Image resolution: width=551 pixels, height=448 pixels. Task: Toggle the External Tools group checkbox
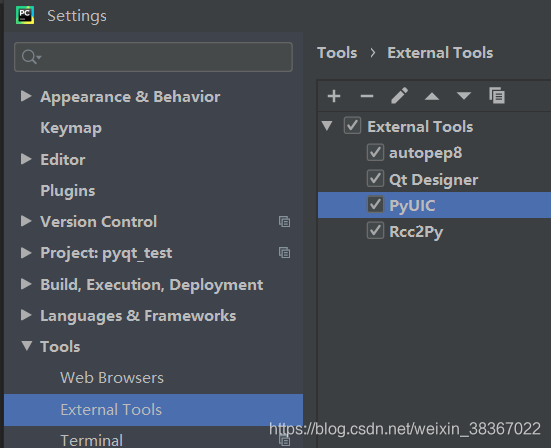point(352,126)
